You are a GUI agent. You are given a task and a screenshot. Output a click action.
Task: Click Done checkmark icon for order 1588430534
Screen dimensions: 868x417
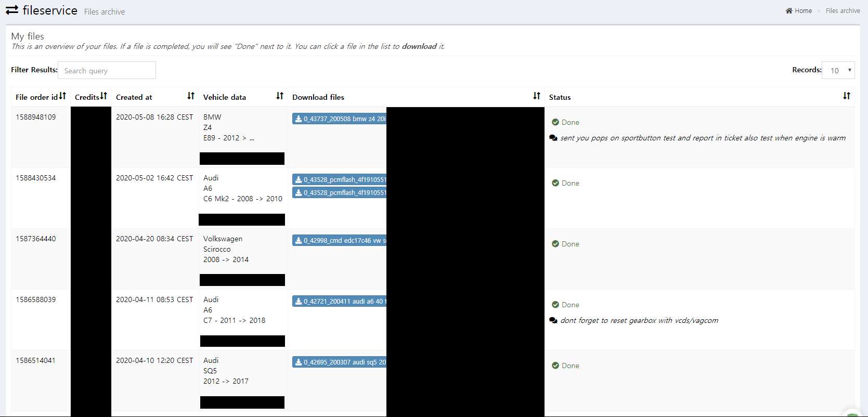pyautogui.click(x=555, y=183)
